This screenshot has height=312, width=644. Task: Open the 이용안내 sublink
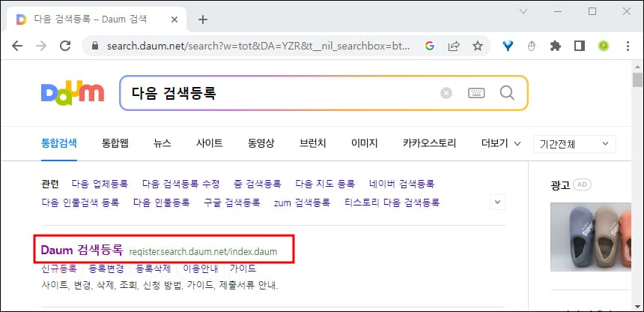click(201, 268)
